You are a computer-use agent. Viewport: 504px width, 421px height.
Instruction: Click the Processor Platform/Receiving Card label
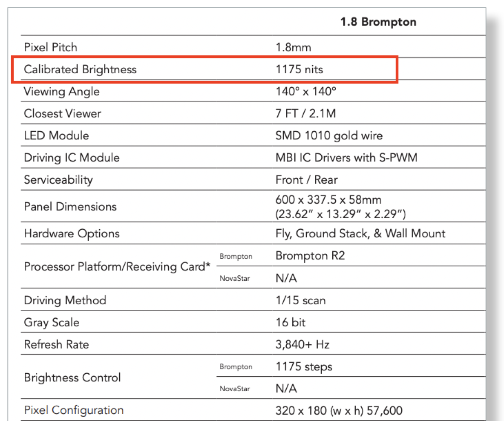coord(117,267)
